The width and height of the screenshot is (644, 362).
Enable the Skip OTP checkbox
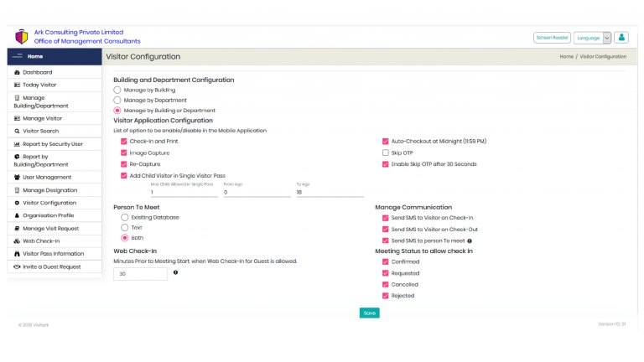386,153
